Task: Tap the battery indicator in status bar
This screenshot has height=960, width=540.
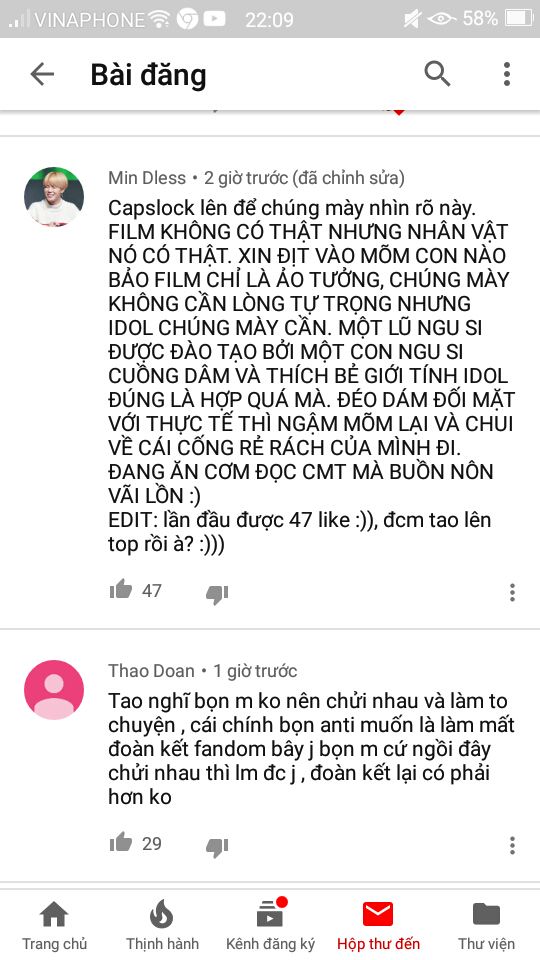Action: pos(519,19)
